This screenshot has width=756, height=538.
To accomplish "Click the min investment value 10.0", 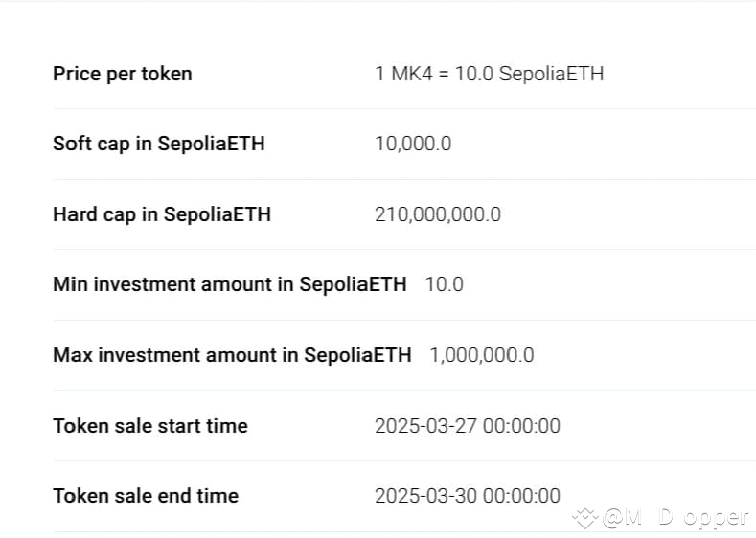I will [444, 284].
